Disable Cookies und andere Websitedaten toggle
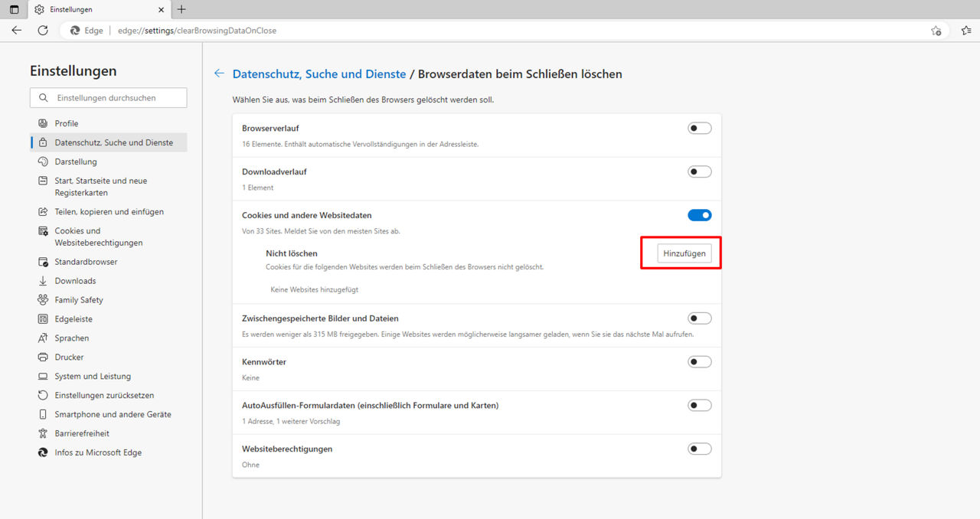The width and height of the screenshot is (980, 519). [699, 214]
